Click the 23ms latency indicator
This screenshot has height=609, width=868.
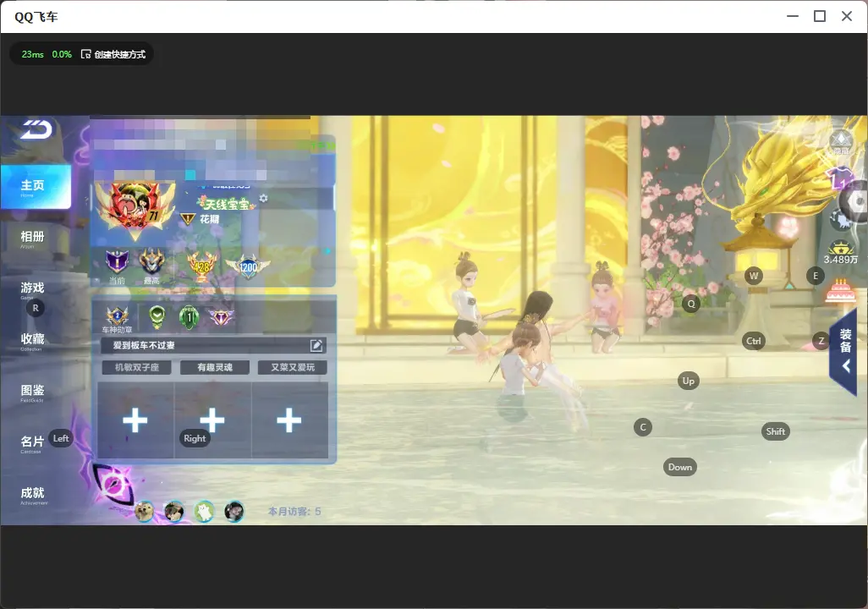pos(33,54)
